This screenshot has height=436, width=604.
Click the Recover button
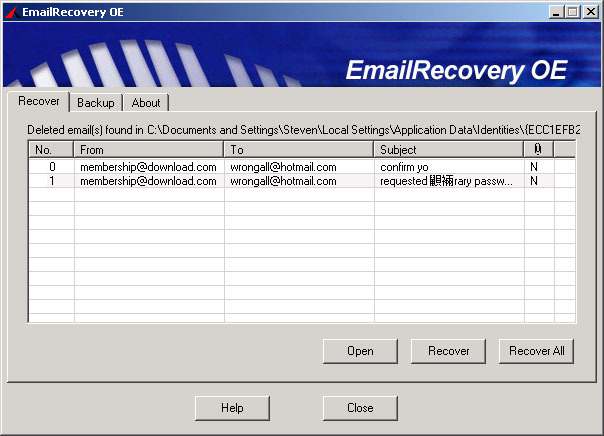(448, 351)
